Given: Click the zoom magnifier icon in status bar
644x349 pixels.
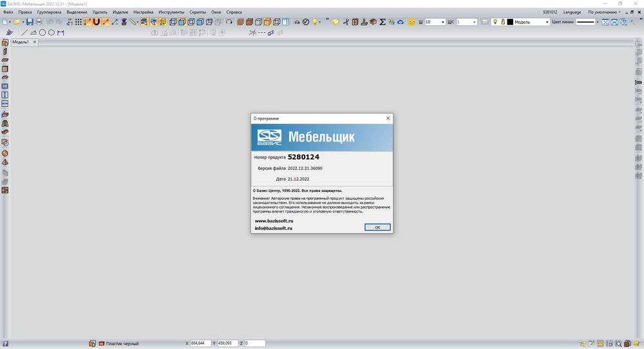Looking at the screenshot, I should pos(618,344).
